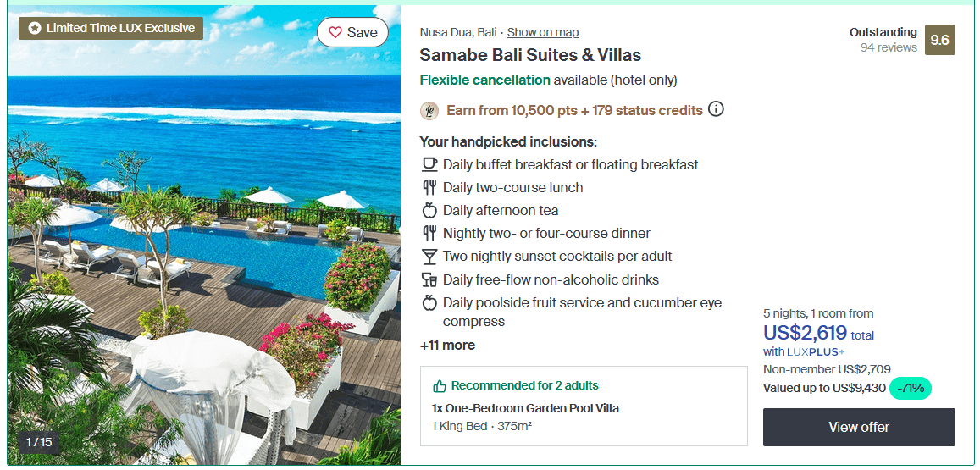The width and height of the screenshot is (980, 470).
Task: Click the loyalty points badge icon
Action: click(x=429, y=111)
